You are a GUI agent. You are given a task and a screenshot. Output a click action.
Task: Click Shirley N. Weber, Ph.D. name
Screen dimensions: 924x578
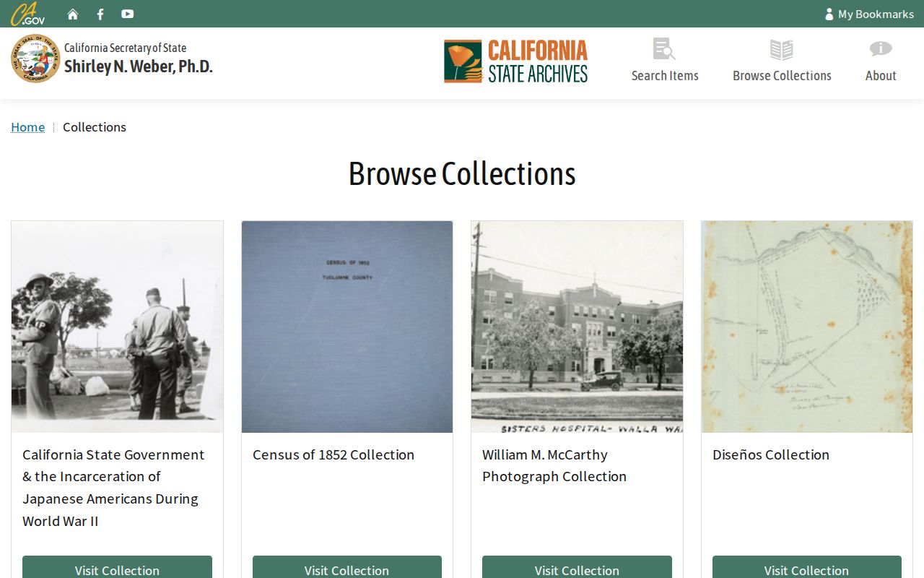click(139, 66)
